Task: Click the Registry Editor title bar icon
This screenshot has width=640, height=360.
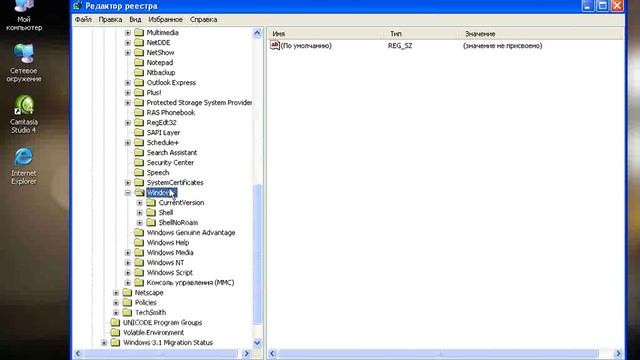Action: [78, 6]
